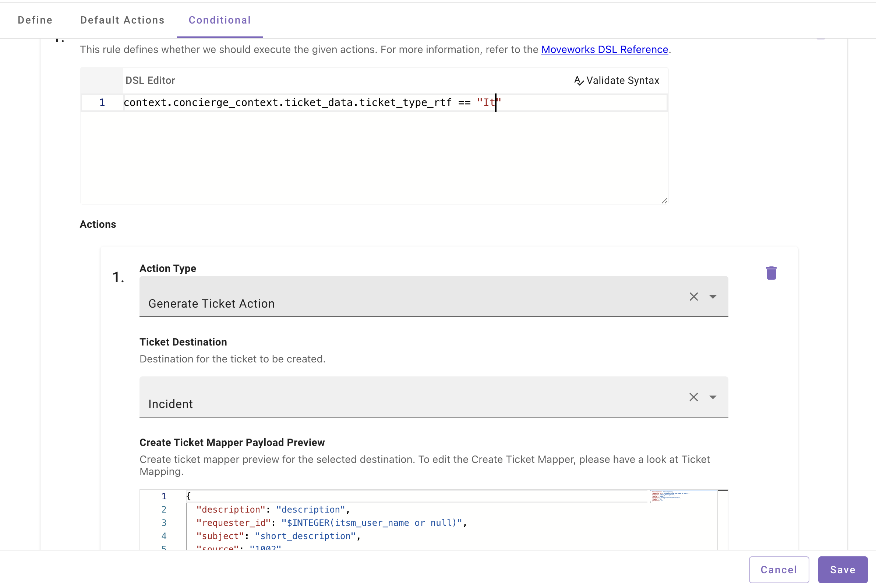876x588 pixels.
Task: Select the Conditional tab
Action: (x=220, y=20)
